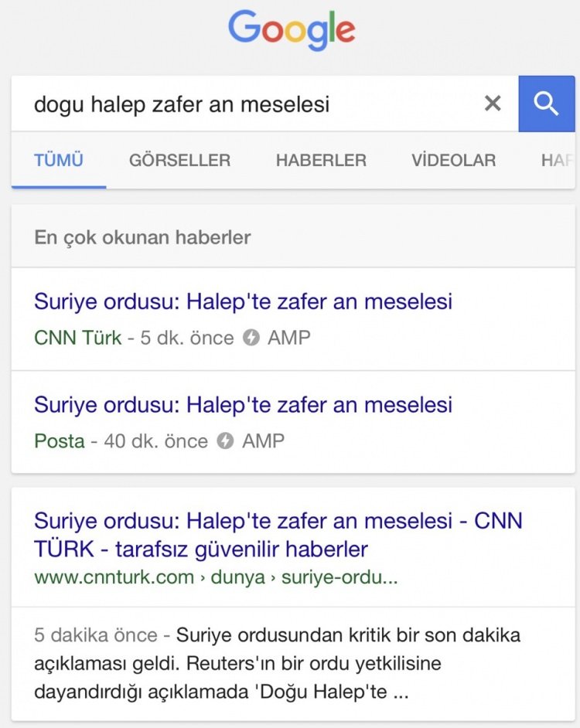The image size is (580, 728).
Task: Click the snippet text about Suriye ordusundan
Action: [278, 664]
